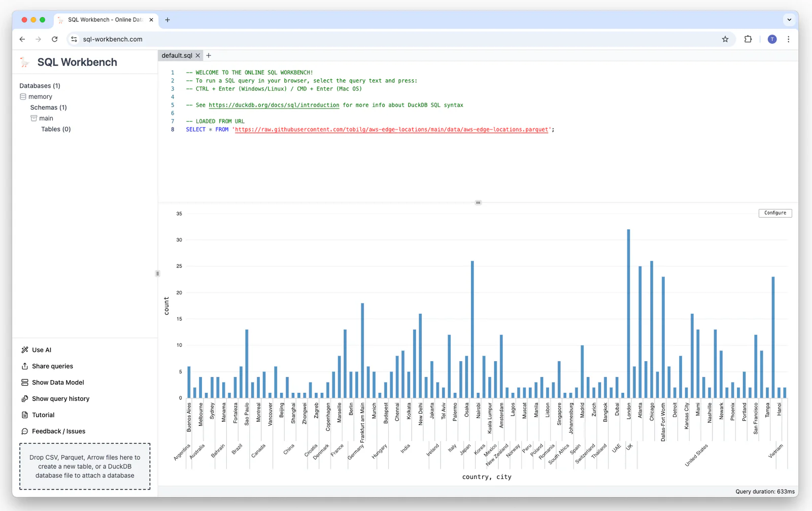
Task: Click the Use AI wand icon
Action: click(x=25, y=350)
